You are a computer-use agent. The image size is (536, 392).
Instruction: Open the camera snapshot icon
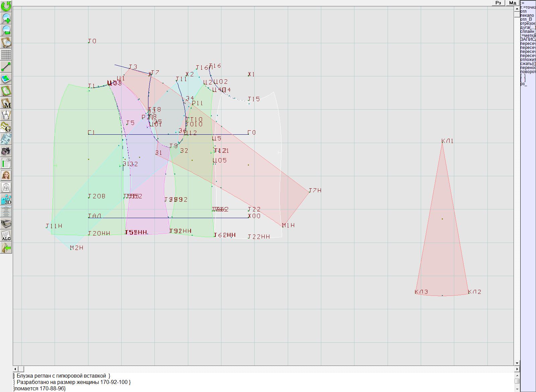[6, 151]
